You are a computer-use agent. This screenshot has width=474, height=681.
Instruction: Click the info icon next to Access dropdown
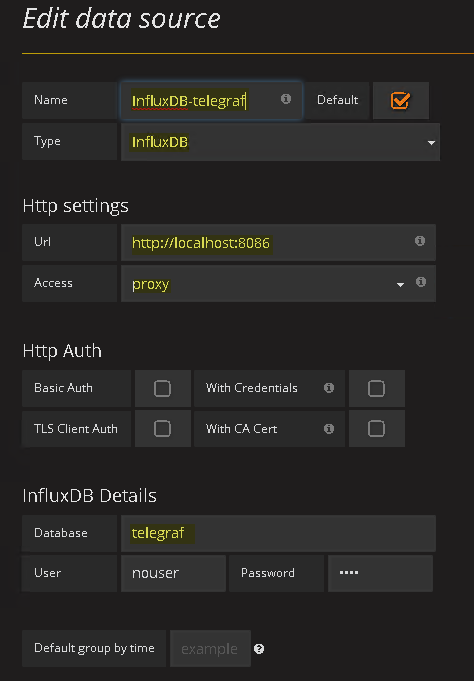point(421,282)
